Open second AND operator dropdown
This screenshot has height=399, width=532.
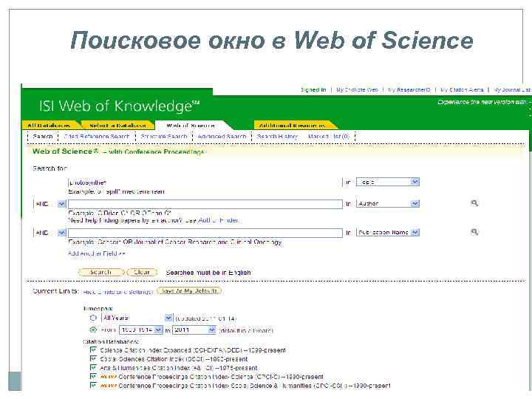(x=50, y=233)
